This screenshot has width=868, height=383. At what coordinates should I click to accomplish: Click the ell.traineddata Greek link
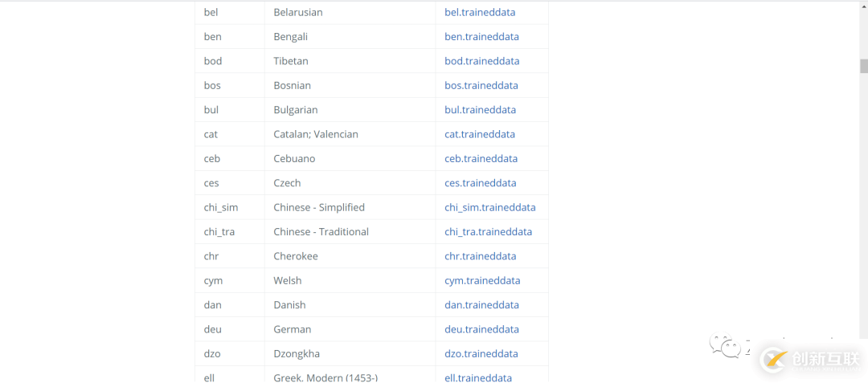(478, 377)
